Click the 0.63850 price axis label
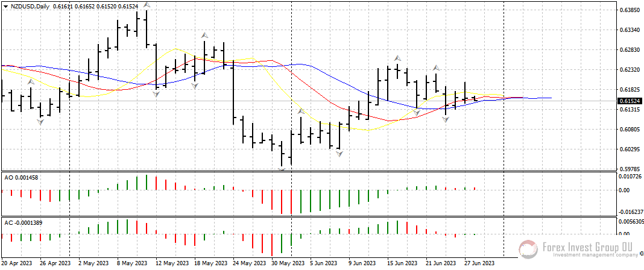644x270 pixels. point(629,10)
